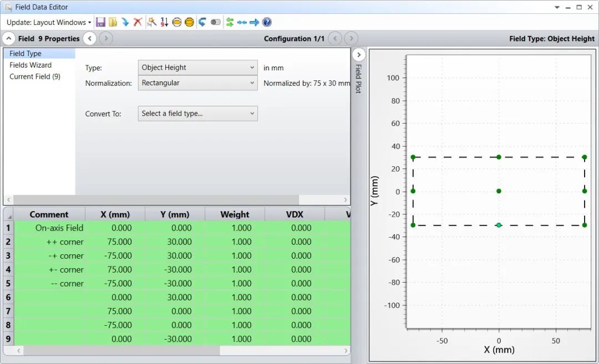Delete selected field with red X icon
Image resolution: width=599 pixels, height=364 pixels.
point(138,22)
